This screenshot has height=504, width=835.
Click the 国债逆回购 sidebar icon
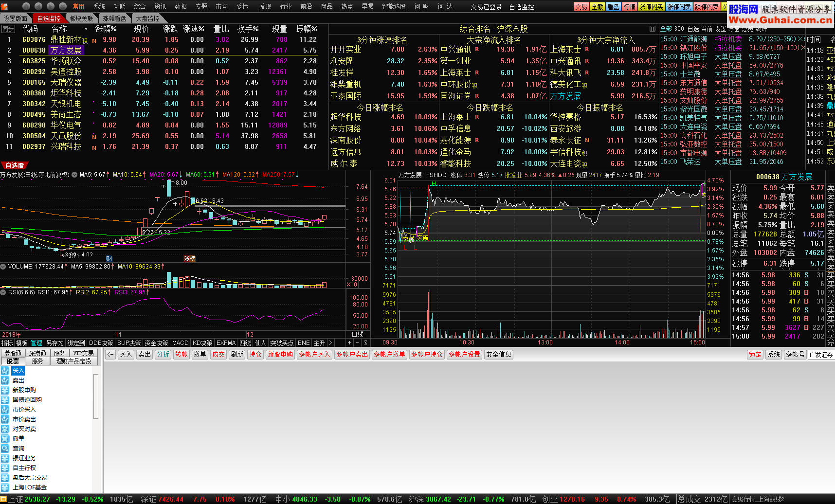coord(5,400)
